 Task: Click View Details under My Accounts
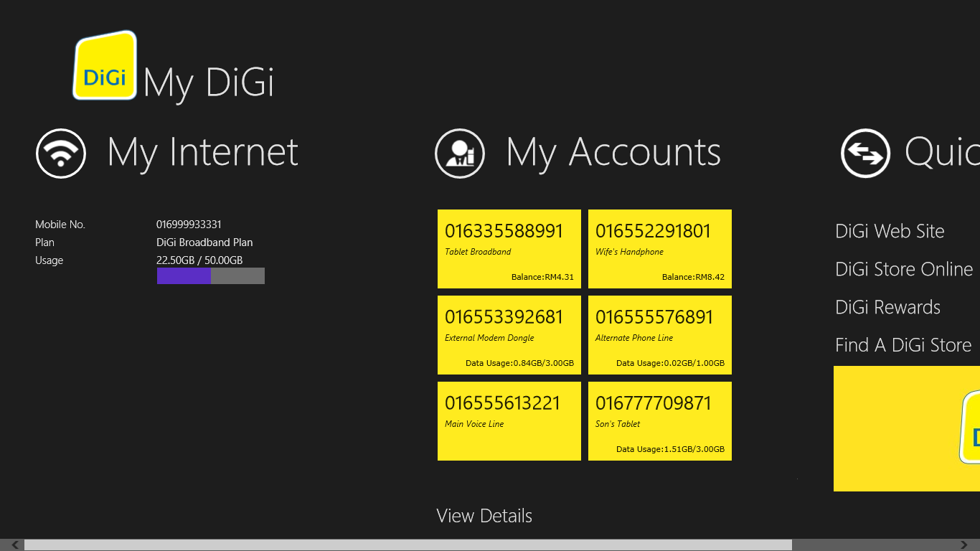pos(484,516)
